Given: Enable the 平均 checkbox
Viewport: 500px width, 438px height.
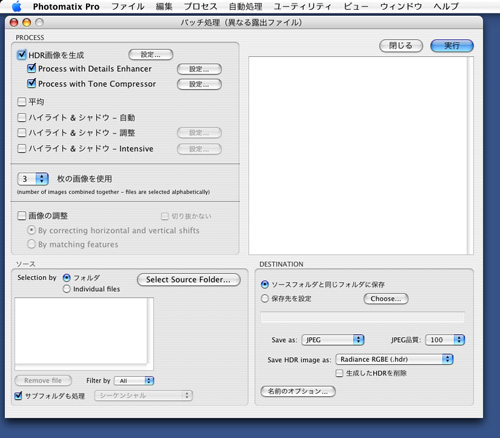Looking at the screenshot, I should 22,102.
